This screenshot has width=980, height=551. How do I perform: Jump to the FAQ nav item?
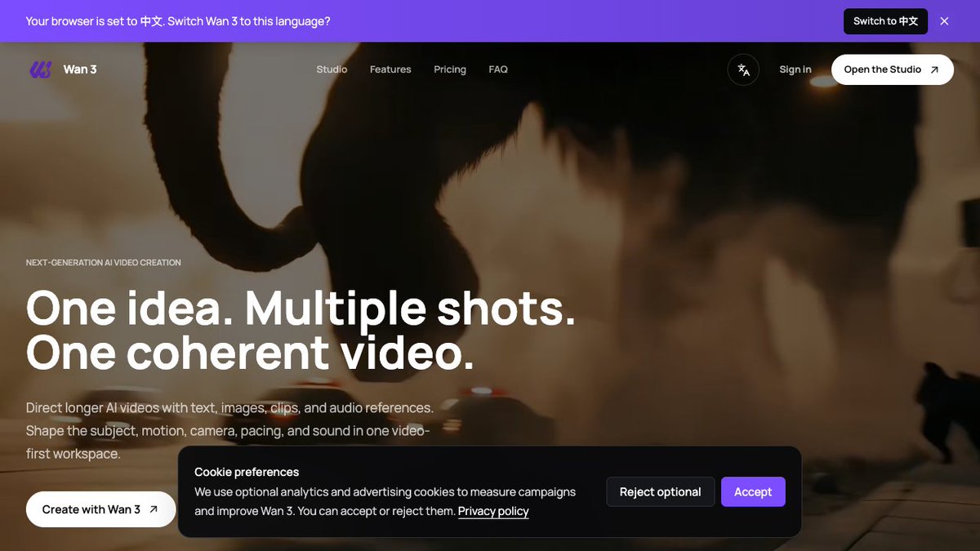tap(498, 69)
